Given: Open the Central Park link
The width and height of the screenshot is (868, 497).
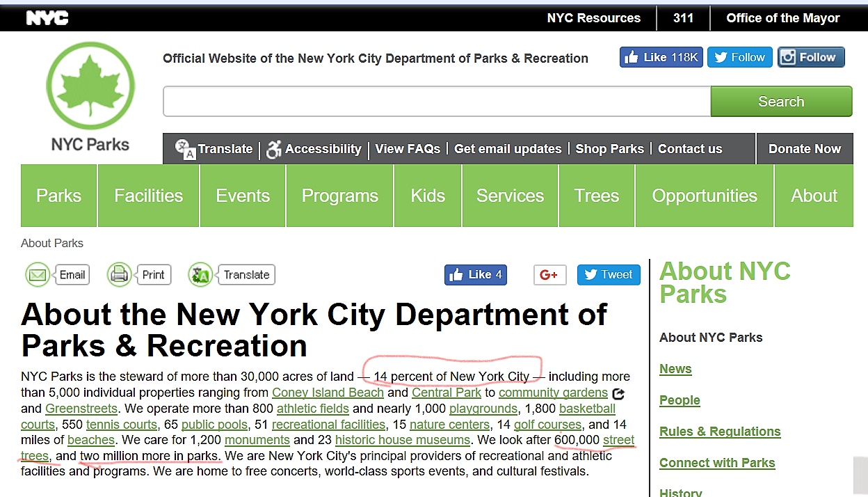Looking at the screenshot, I should (447, 393).
